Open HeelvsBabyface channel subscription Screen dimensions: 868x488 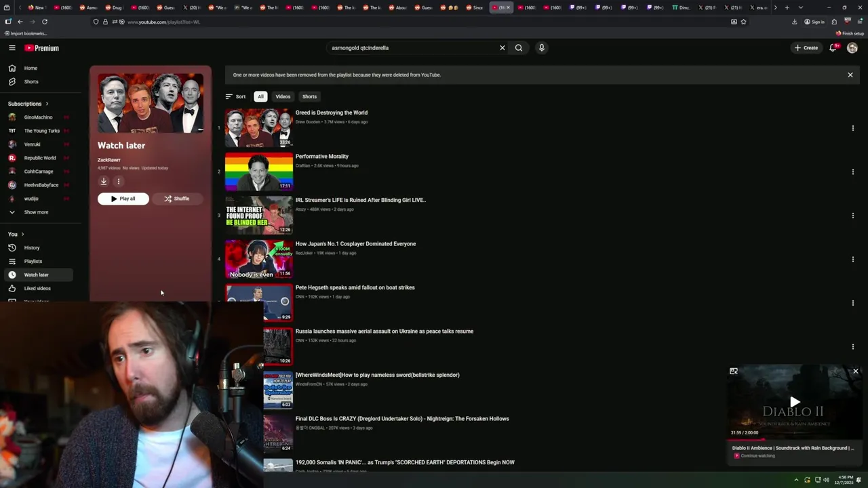tap(43, 185)
